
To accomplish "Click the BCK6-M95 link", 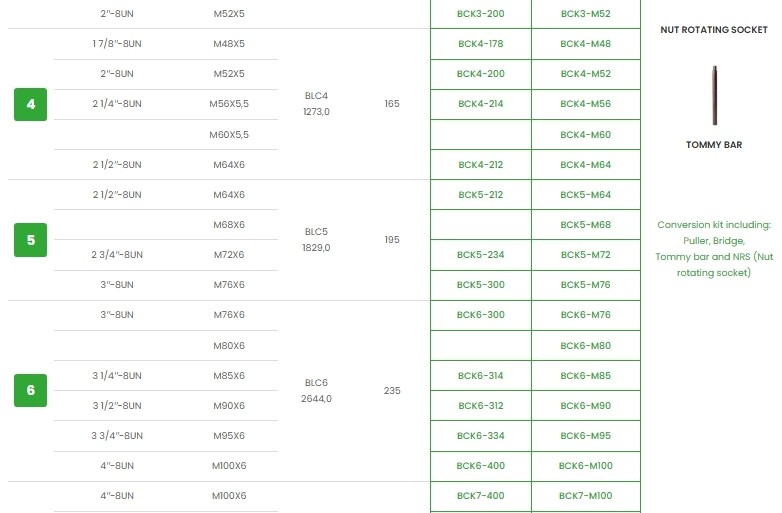I will [x=586, y=436].
